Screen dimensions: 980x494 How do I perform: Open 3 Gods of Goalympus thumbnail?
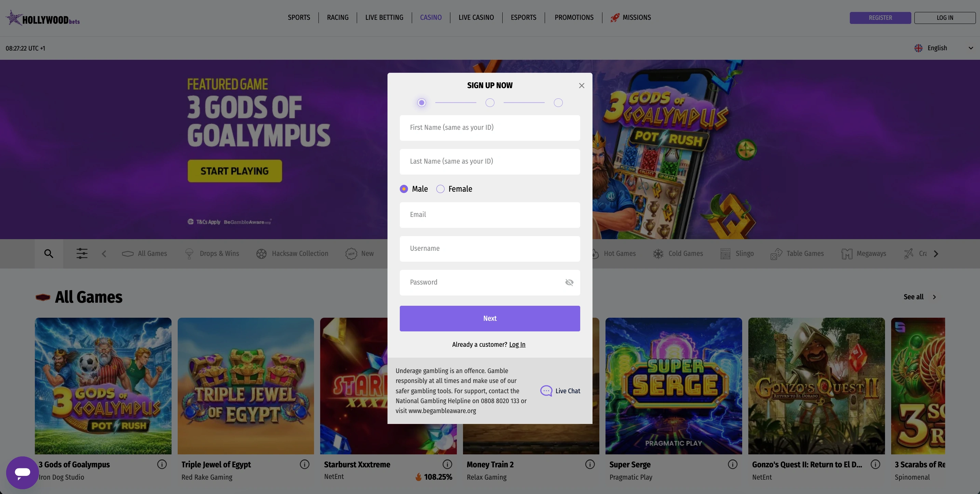coord(103,386)
